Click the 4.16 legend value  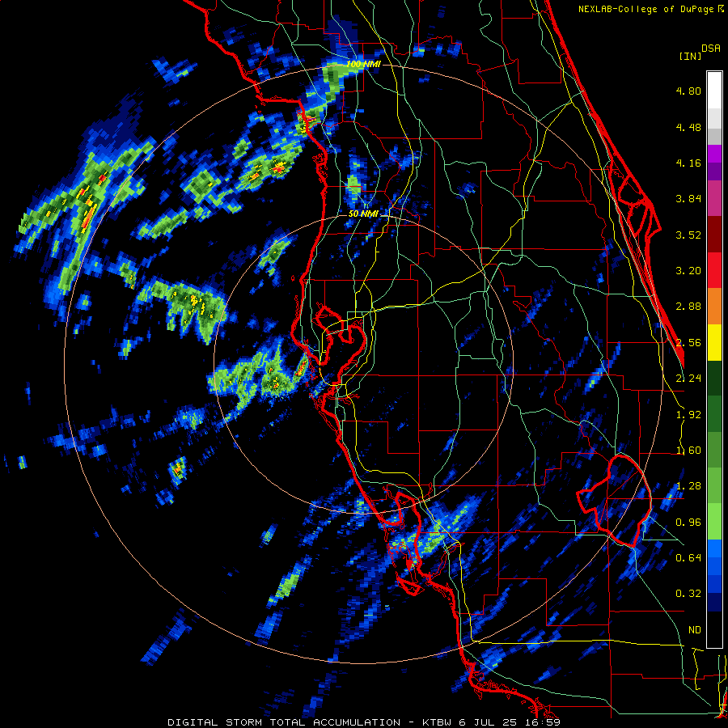point(688,163)
